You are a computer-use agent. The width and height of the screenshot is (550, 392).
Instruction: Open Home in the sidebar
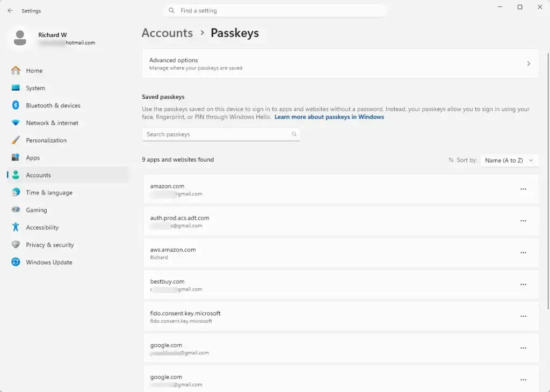(x=68, y=70)
